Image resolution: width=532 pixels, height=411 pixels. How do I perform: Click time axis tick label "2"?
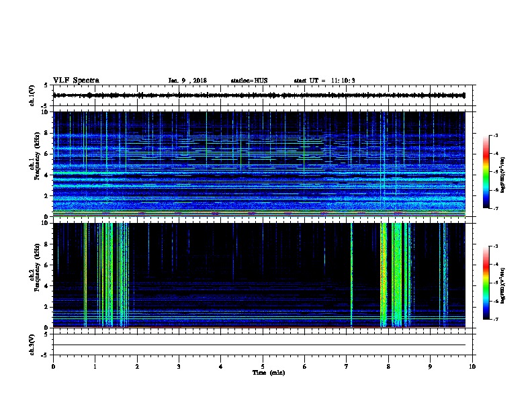[137, 367]
